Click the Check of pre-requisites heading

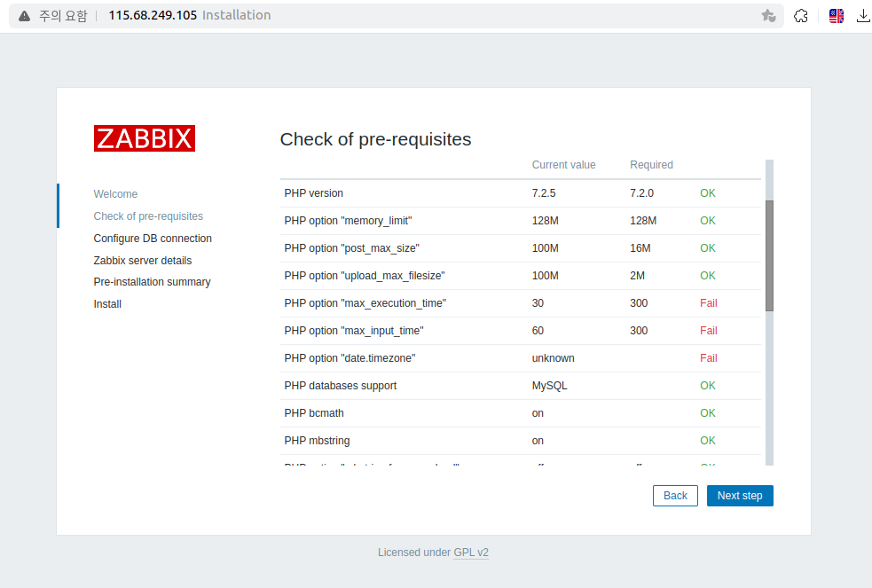click(x=375, y=139)
